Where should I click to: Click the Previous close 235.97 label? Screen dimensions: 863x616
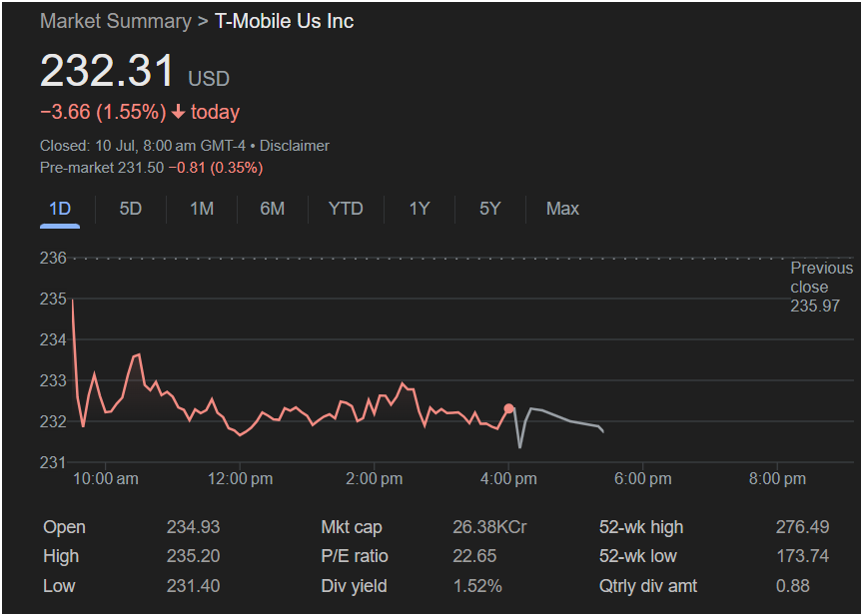(821, 288)
